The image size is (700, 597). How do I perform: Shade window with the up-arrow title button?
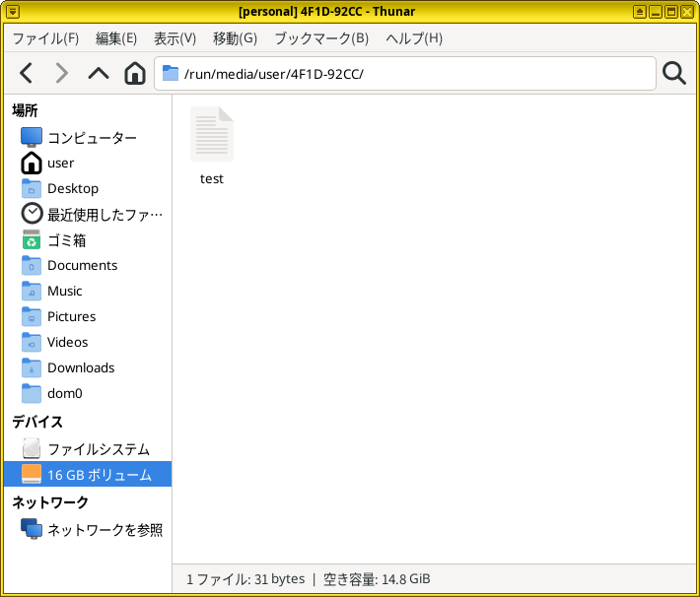pos(639,12)
